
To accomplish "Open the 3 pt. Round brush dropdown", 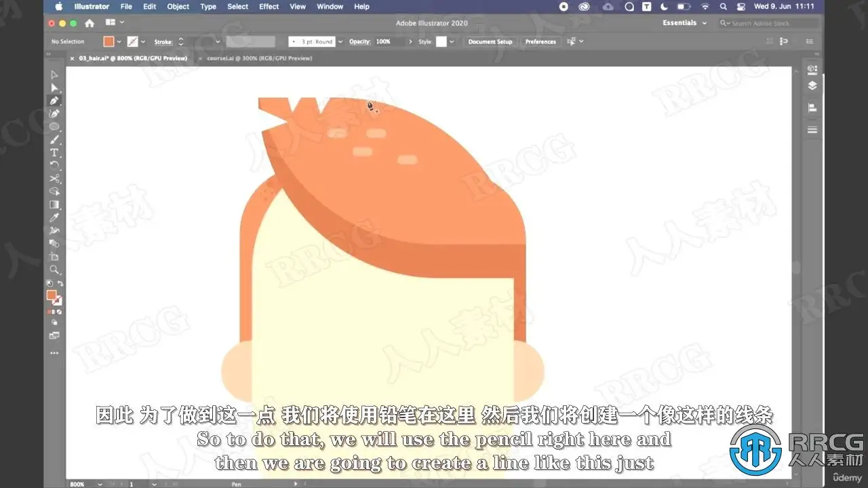I will [340, 42].
